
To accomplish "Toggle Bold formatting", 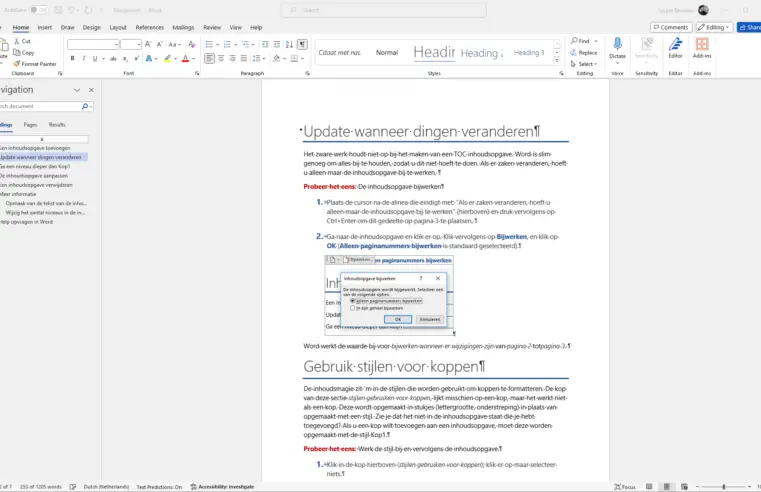I will [x=72, y=58].
